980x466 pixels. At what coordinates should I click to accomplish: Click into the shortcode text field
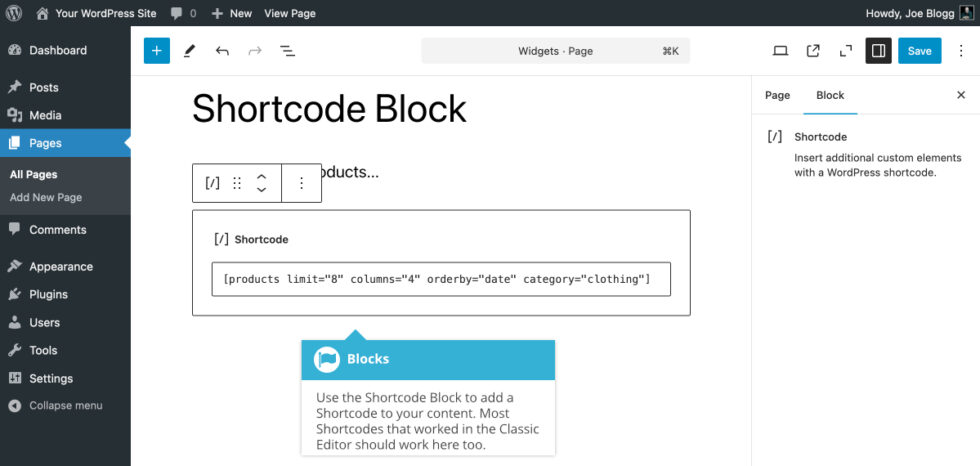(x=441, y=279)
